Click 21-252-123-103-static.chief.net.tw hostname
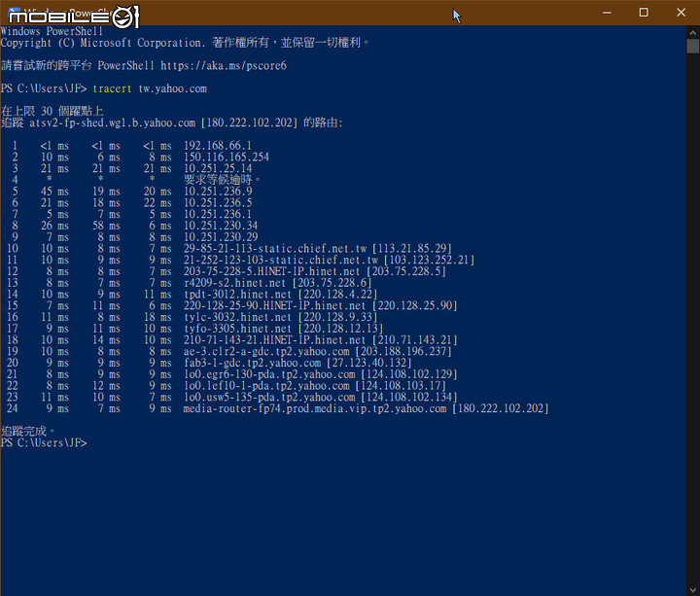The height and width of the screenshot is (596, 700). pos(281,260)
